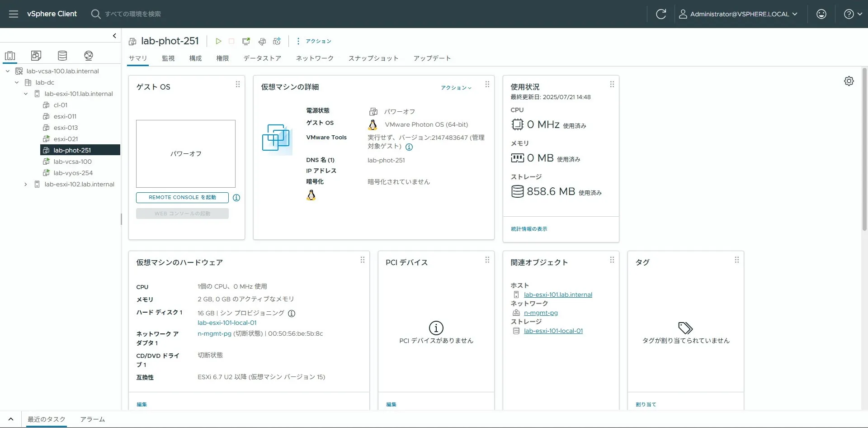This screenshot has width=868, height=428.
Task: Open the スナップショット tab
Action: [x=373, y=58]
